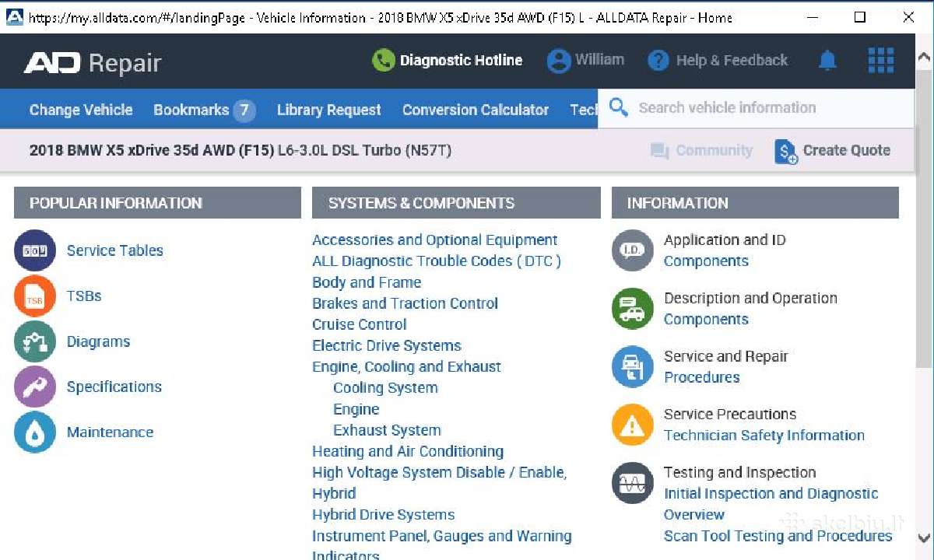Click the Application and ID icon
Screen dimensions: 934x560
[x=633, y=250]
